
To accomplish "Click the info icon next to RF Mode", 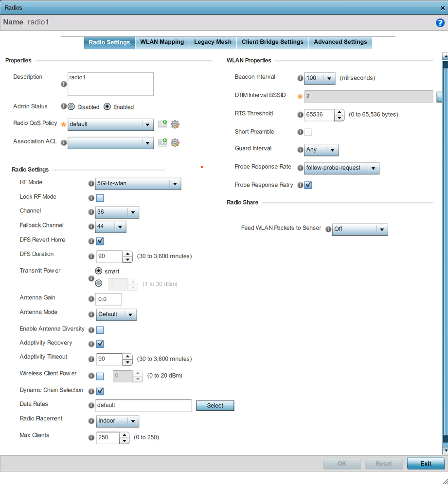I will 91,184.
